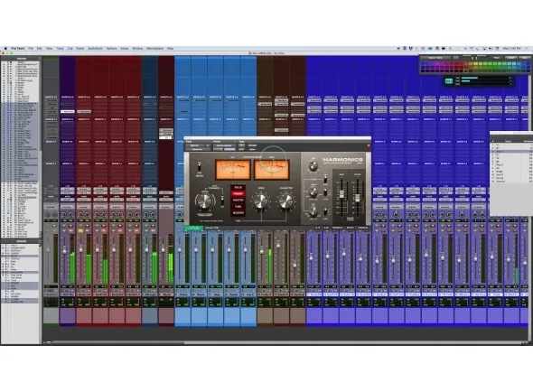533x392 pixels.
Task: Flip the switch beside the large dynamics knob
Action: (x=222, y=201)
